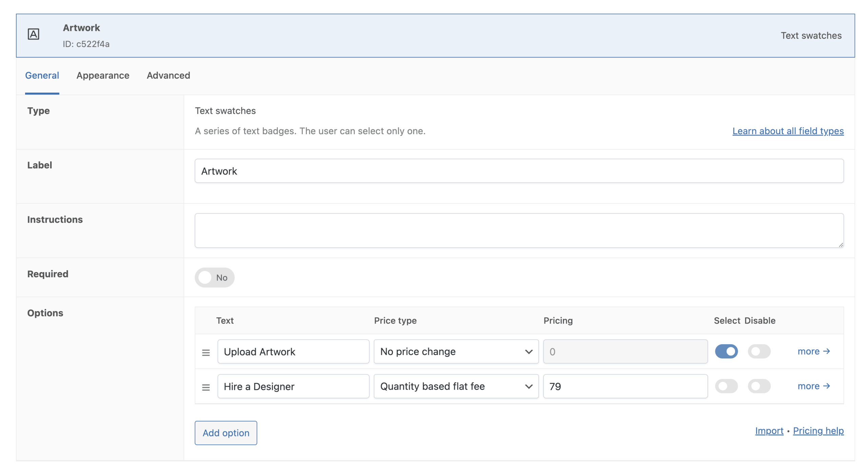Screen dimensions: 868x473
Task: Click the Pricing help link
Action: 818,431
